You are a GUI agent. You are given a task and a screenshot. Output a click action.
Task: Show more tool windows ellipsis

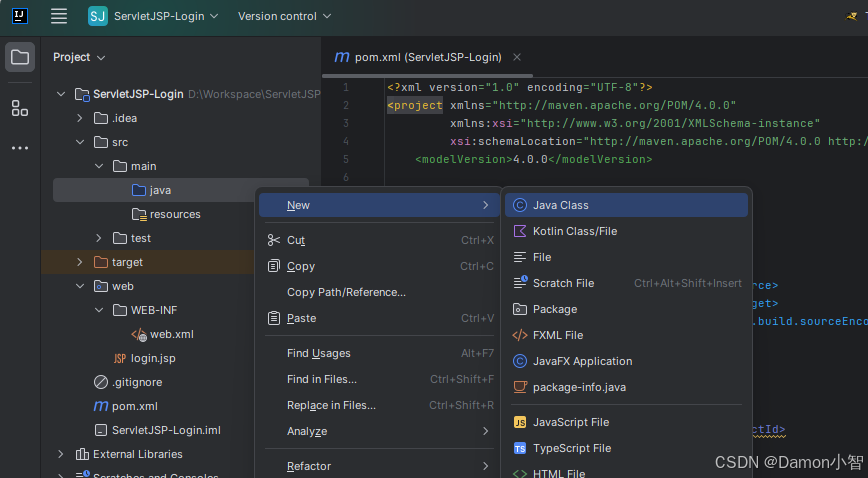point(20,148)
